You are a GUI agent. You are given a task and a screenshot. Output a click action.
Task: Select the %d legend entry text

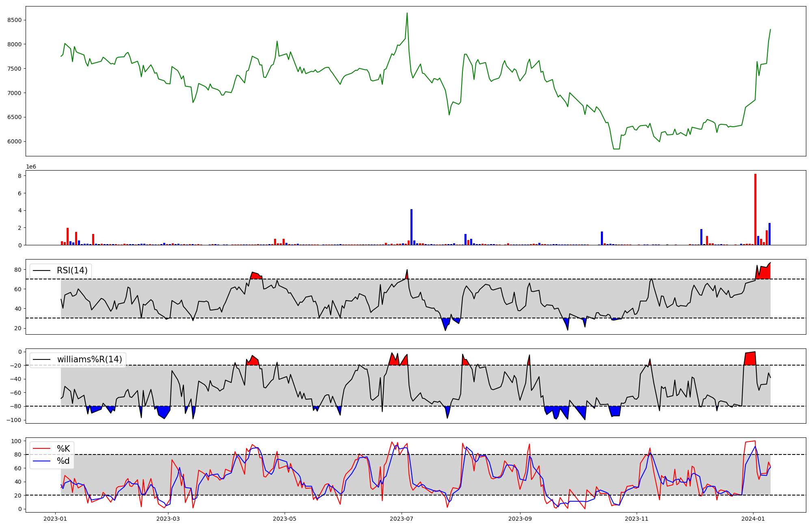click(63, 461)
